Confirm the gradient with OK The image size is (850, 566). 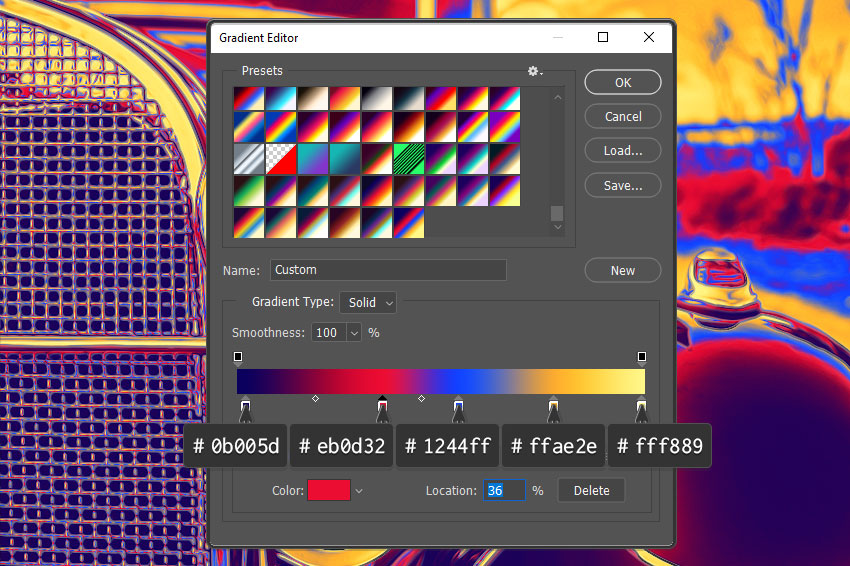point(623,82)
